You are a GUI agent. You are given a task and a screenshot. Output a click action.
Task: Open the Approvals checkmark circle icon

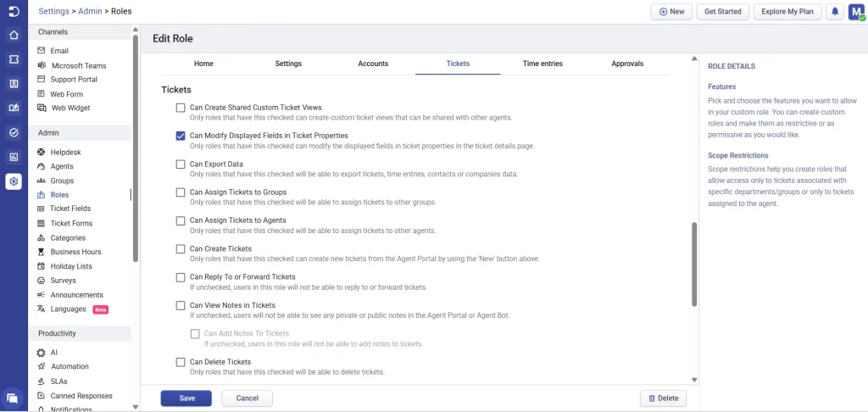tap(14, 132)
